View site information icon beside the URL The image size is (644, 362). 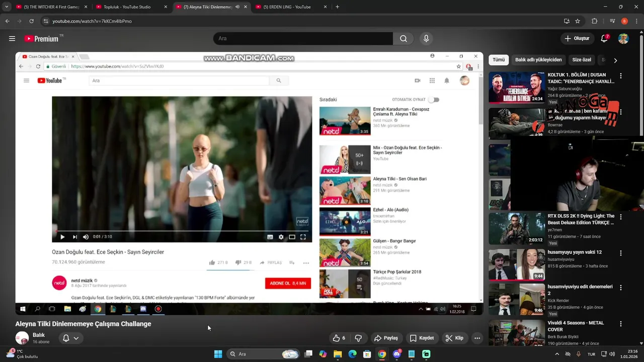[x=46, y=21]
